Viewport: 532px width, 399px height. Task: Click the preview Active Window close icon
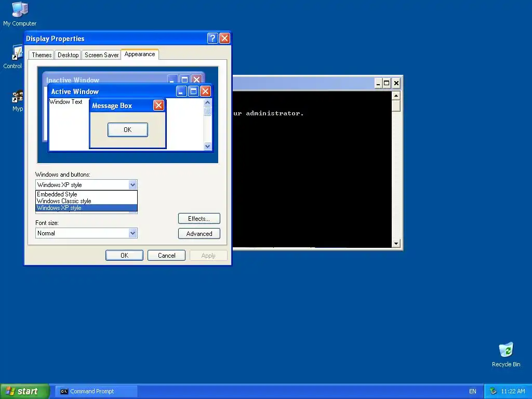pyautogui.click(x=205, y=91)
